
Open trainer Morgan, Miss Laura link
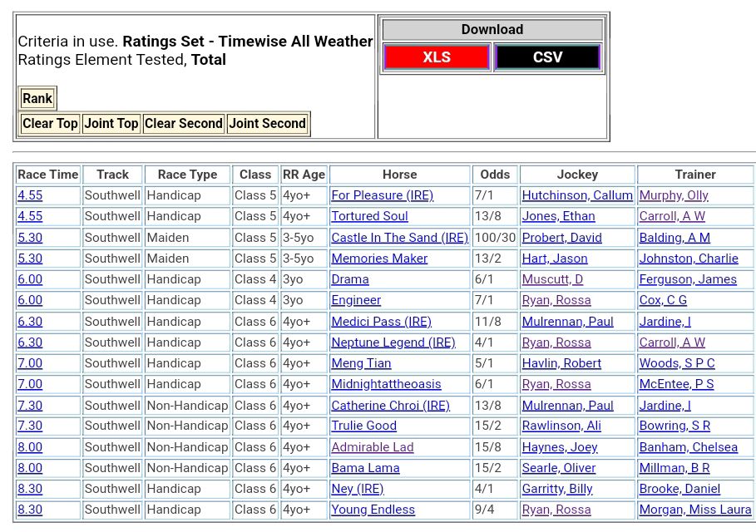click(x=695, y=510)
